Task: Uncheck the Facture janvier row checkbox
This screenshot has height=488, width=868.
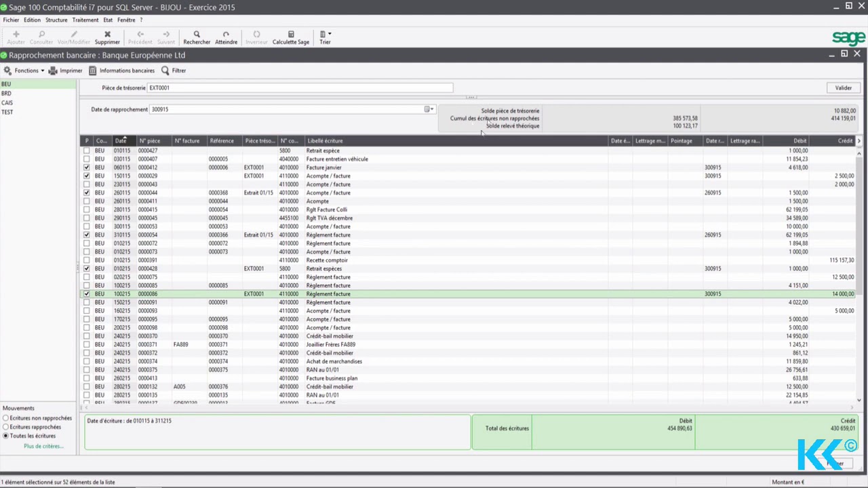Action: click(86, 167)
